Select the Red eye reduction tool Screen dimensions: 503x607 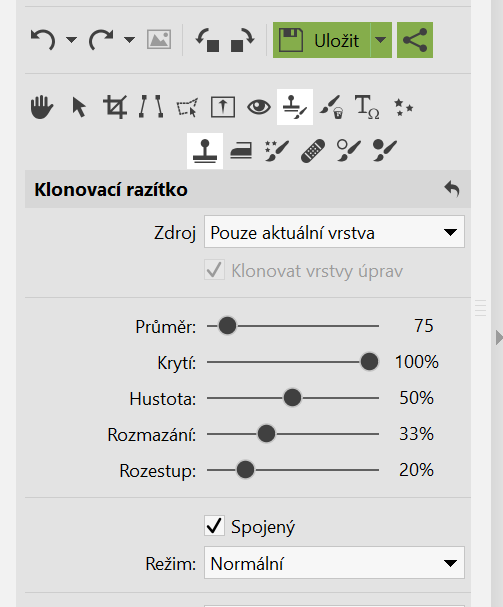coord(259,107)
